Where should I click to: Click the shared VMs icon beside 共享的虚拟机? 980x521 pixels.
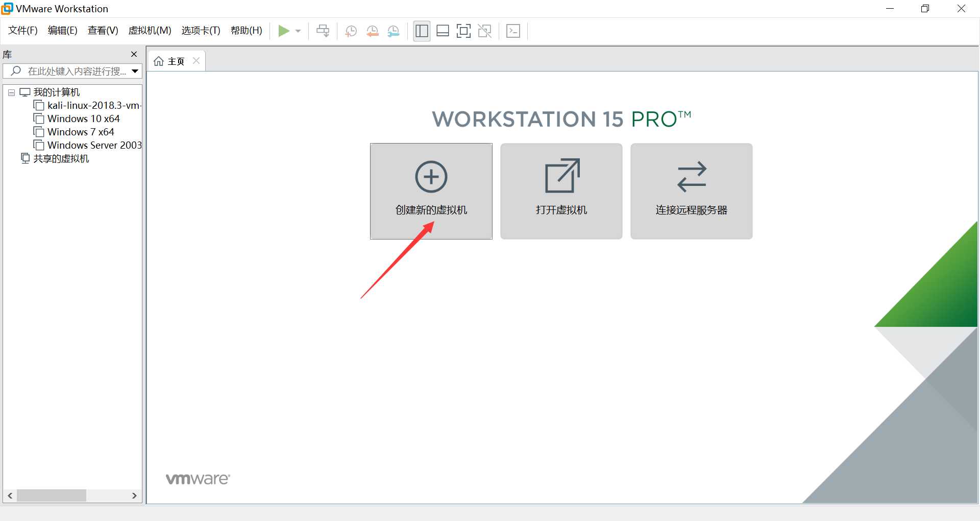[26, 158]
